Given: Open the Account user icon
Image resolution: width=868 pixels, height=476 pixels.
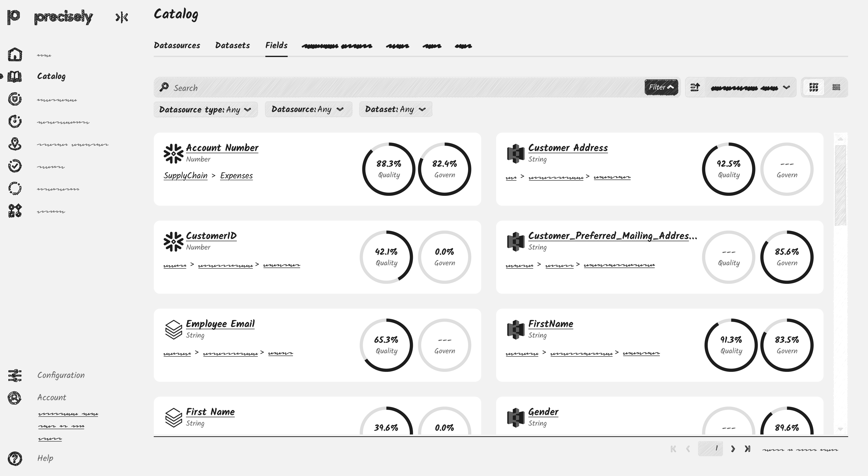Looking at the screenshot, I should click(15, 398).
